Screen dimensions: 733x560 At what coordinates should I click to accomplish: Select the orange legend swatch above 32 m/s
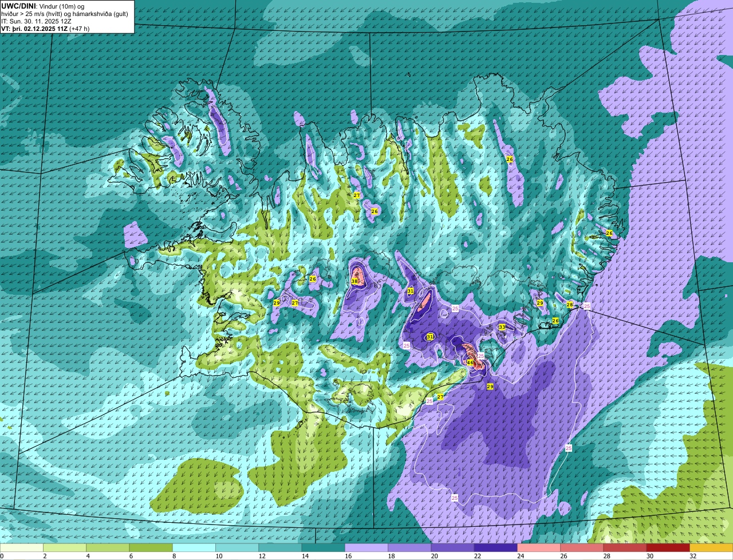tap(711, 547)
